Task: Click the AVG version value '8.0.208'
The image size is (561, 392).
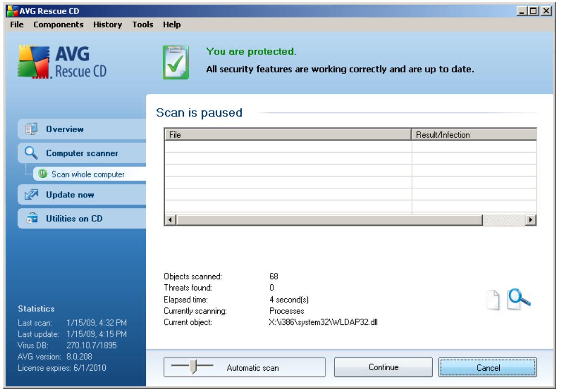Action: [79, 357]
